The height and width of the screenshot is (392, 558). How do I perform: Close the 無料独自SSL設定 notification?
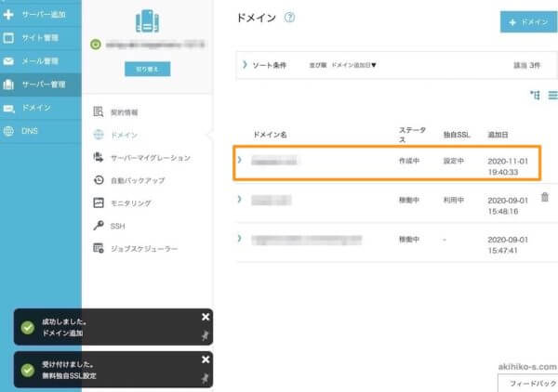206,359
